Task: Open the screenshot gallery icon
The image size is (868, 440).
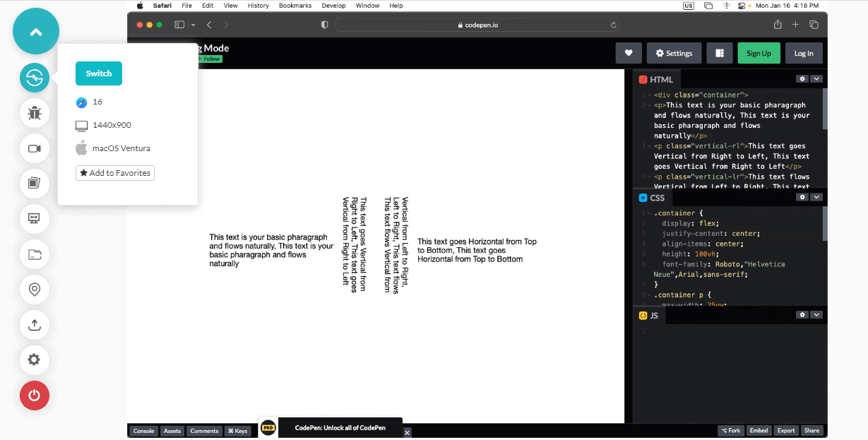Action: click(x=35, y=184)
